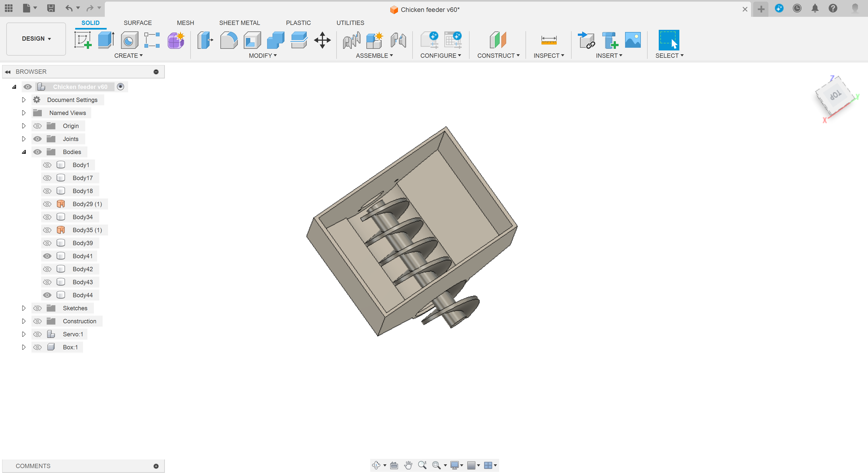Screen dimensions: 868x473
Task: Switch to the PLASTIC tab
Action: [298, 23]
